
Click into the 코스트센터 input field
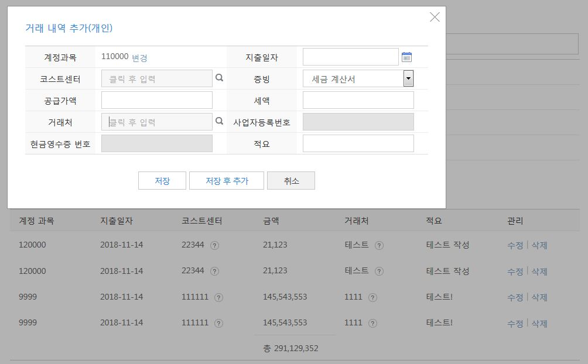(156, 78)
